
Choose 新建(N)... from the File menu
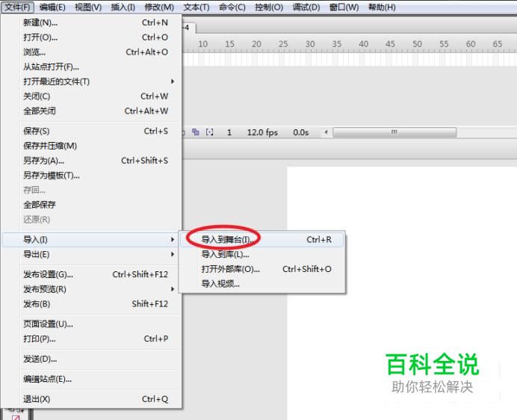coord(92,22)
